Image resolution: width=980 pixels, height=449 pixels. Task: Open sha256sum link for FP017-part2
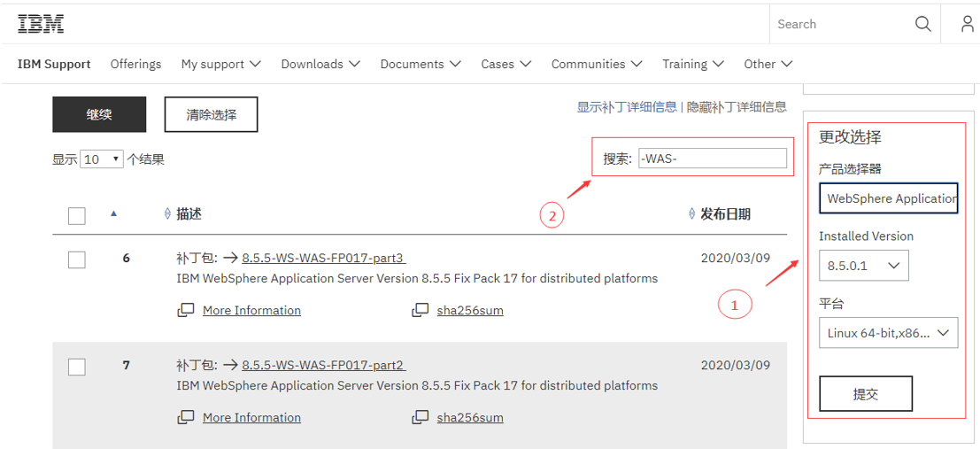(470, 417)
